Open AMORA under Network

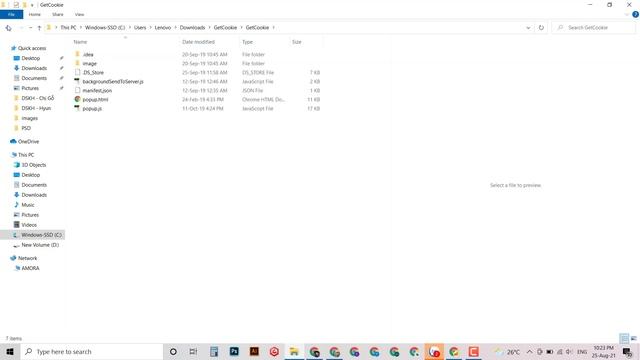tap(30, 268)
